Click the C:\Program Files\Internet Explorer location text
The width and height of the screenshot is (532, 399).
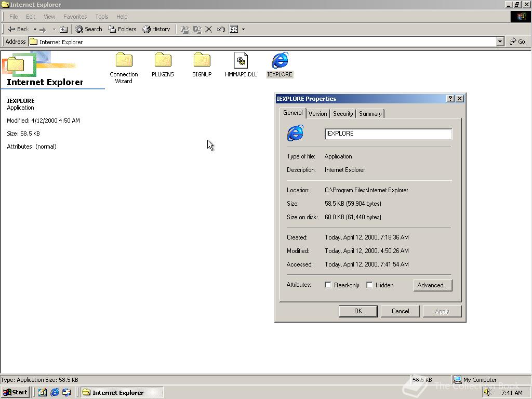(x=366, y=190)
